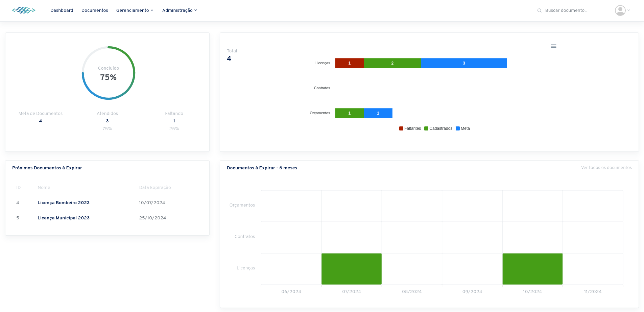Screen dimensions: 644x312
Task: Open the chart hamburger menu icon
Action: 553,46
